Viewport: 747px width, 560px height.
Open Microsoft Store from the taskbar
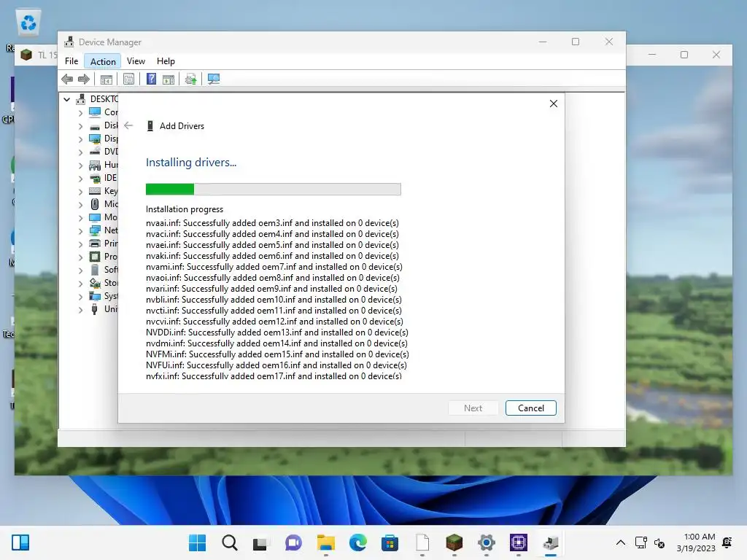(x=390, y=542)
